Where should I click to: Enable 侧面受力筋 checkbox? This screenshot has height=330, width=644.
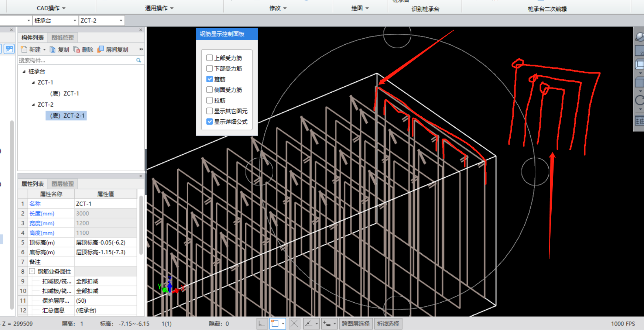pyautogui.click(x=209, y=90)
